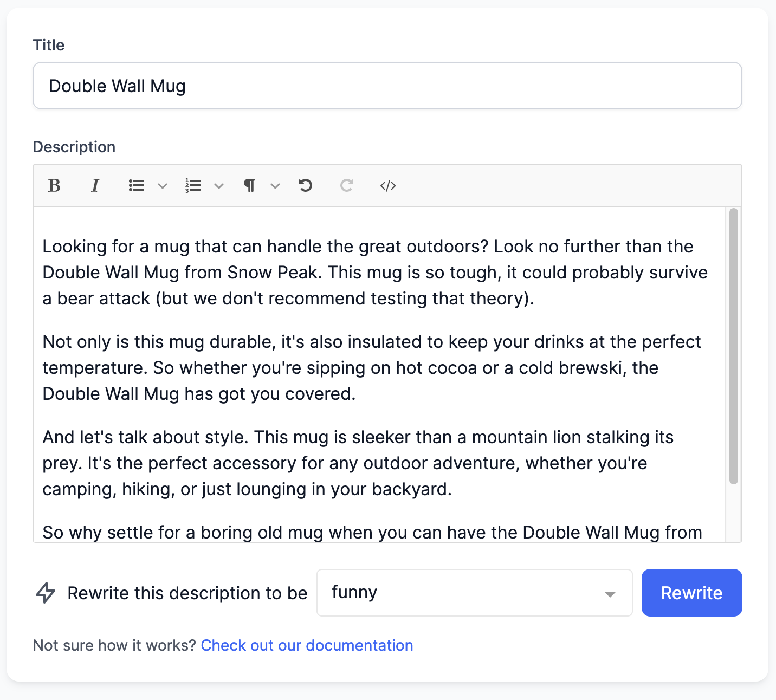The height and width of the screenshot is (700, 776).
Task: Switch to HTML code view
Action: pyautogui.click(x=388, y=186)
